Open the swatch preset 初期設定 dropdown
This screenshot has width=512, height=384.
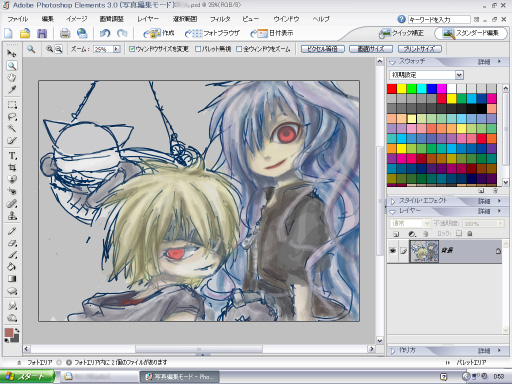click(459, 75)
